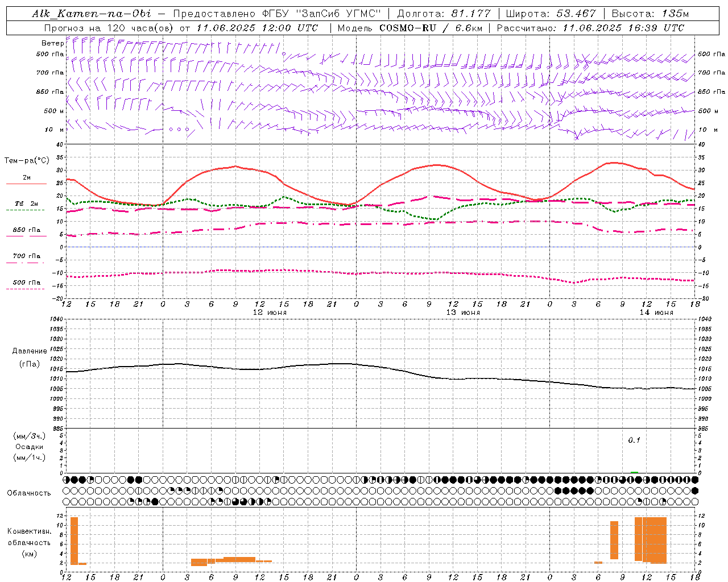Click the (мм/1ч.) precipitation unit label
This screenshot has width=728, height=582.
30,458
